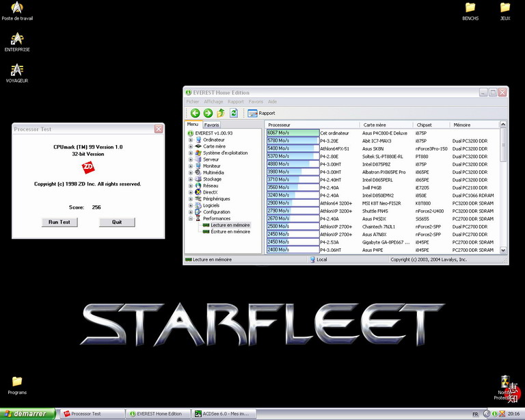The image size is (525, 420).
Task: Click the Processeur column header
Action: 312,124
